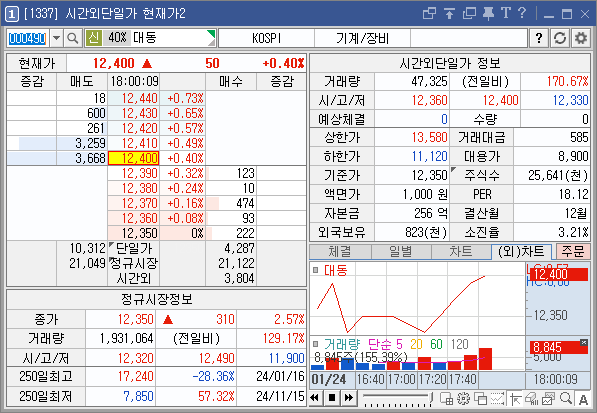
Task: Click the chart magnifier zoom icon
Action: tap(566, 398)
